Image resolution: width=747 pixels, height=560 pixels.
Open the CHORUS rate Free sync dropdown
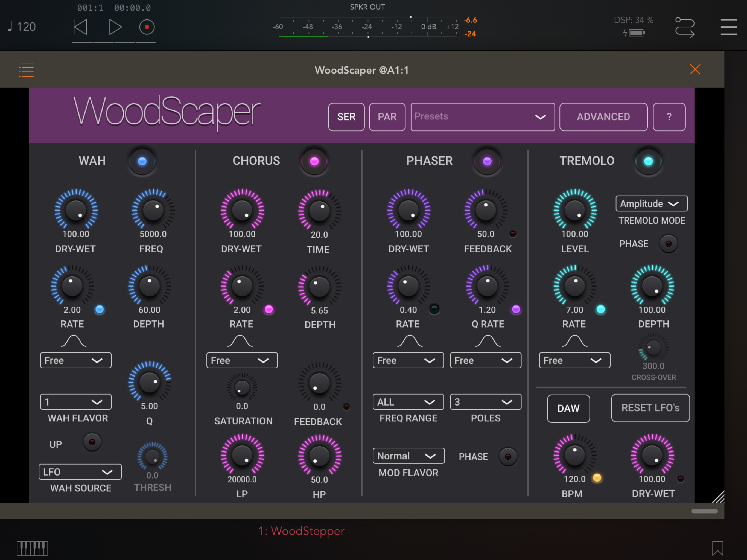tap(242, 360)
